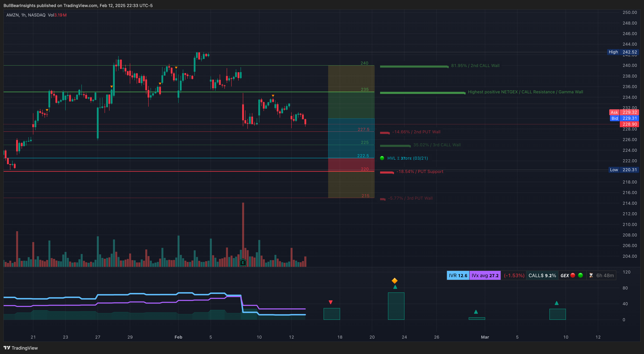Click the teal bar near Feb 18
644x354 pixels.
[x=332, y=314]
